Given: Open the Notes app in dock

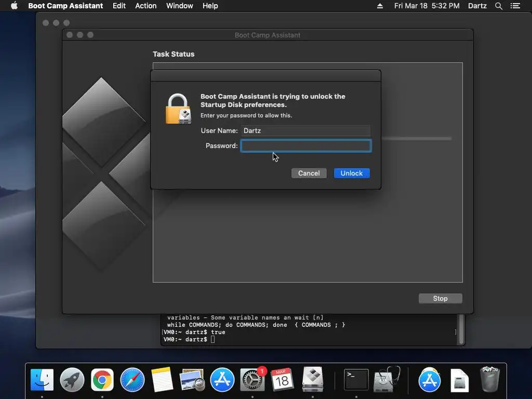Looking at the screenshot, I should [x=162, y=380].
